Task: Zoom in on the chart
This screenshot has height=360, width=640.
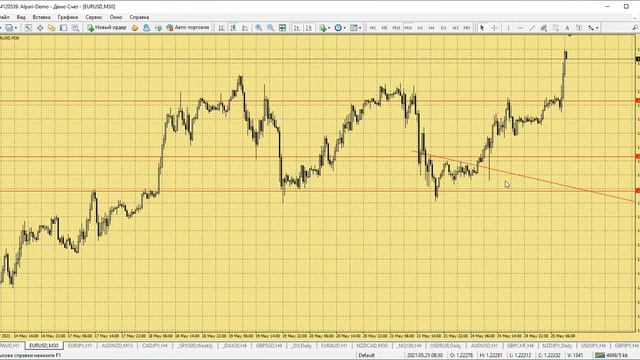Action: coord(258,27)
